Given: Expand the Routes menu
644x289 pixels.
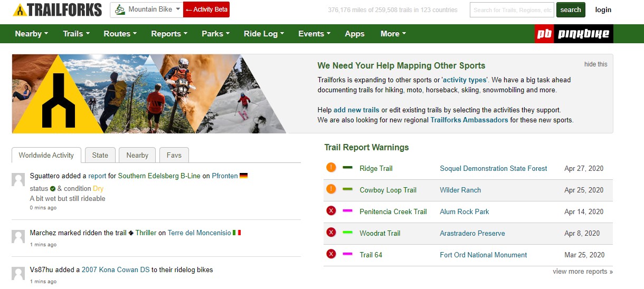Looking at the screenshot, I should click(x=120, y=34).
